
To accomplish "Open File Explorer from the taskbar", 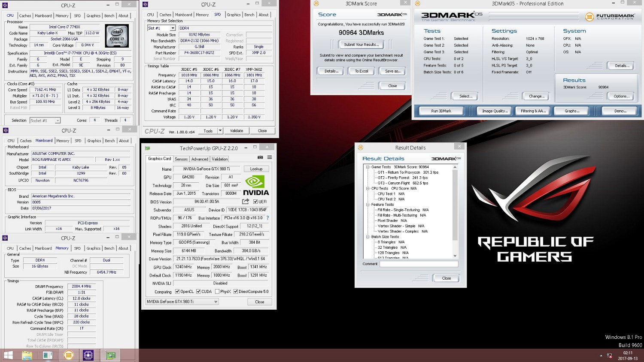I will click(27, 355).
